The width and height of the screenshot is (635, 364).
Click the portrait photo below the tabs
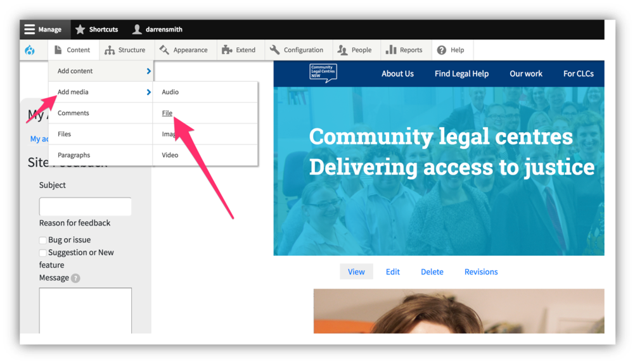pos(459,311)
